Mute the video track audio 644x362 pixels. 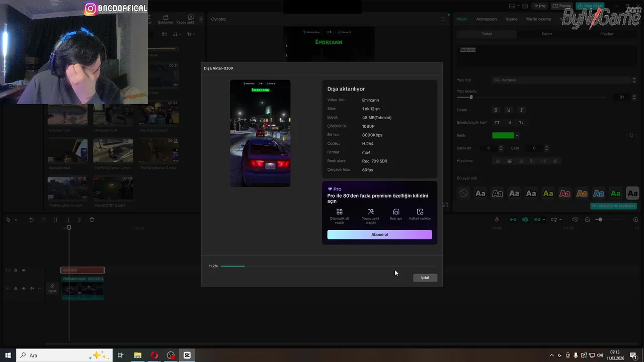coord(32,289)
